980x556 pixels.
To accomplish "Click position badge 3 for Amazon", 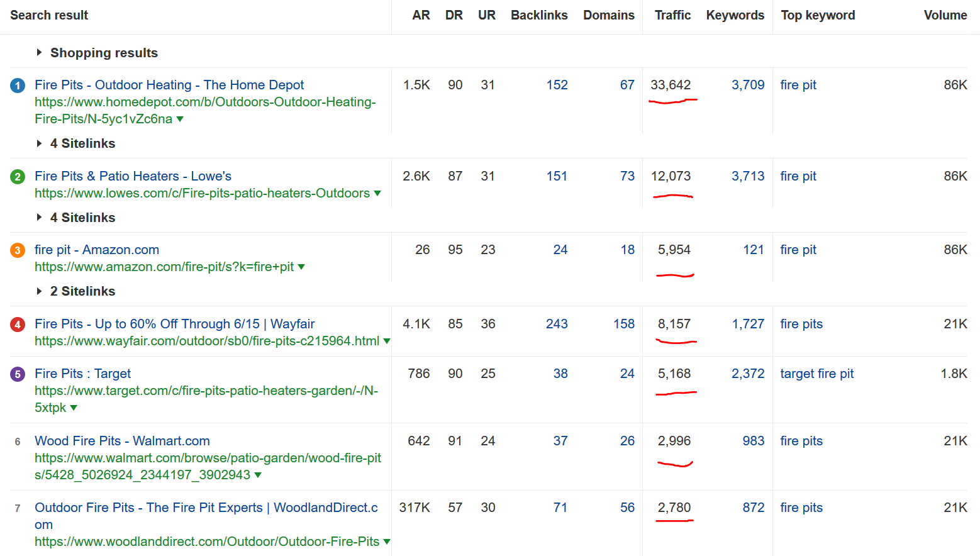I will click(18, 250).
